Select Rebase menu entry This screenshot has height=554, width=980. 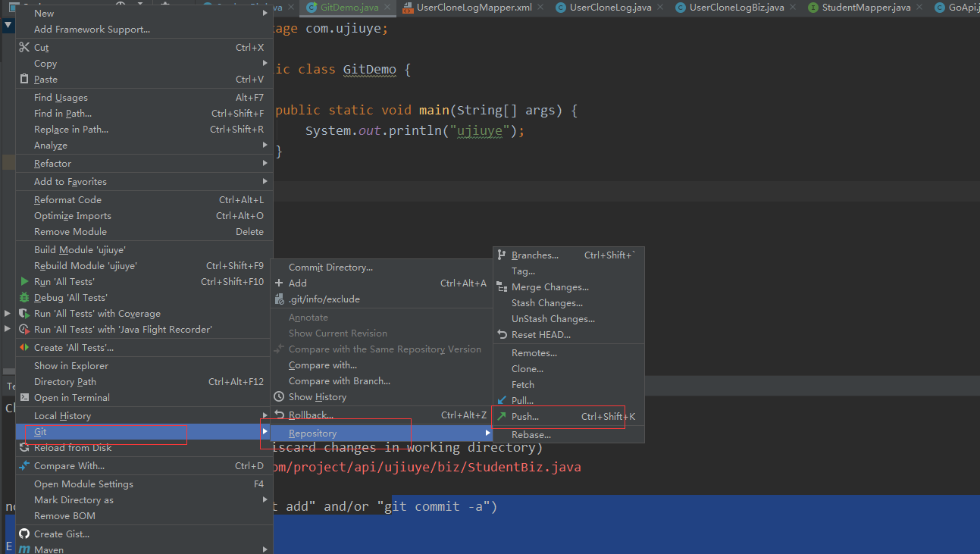pyautogui.click(x=568, y=434)
